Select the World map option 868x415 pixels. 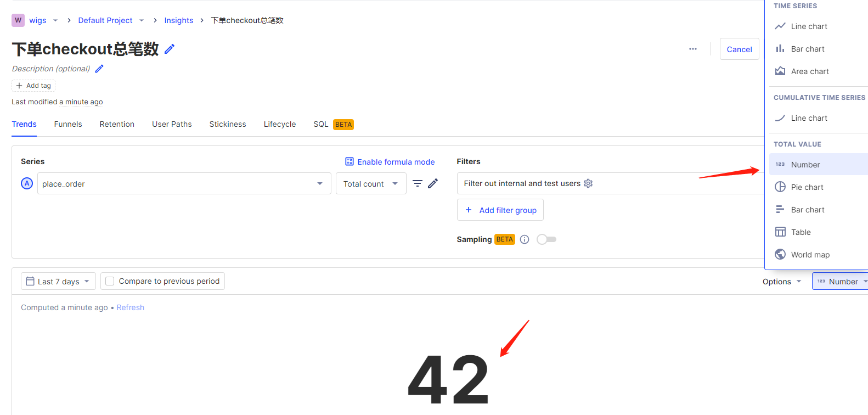tap(819, 255)
